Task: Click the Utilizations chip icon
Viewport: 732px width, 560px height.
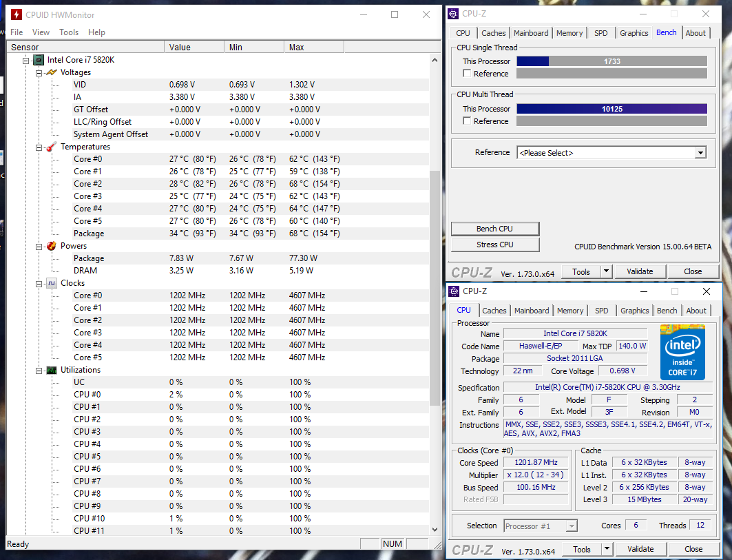Action: pos(52,370)
